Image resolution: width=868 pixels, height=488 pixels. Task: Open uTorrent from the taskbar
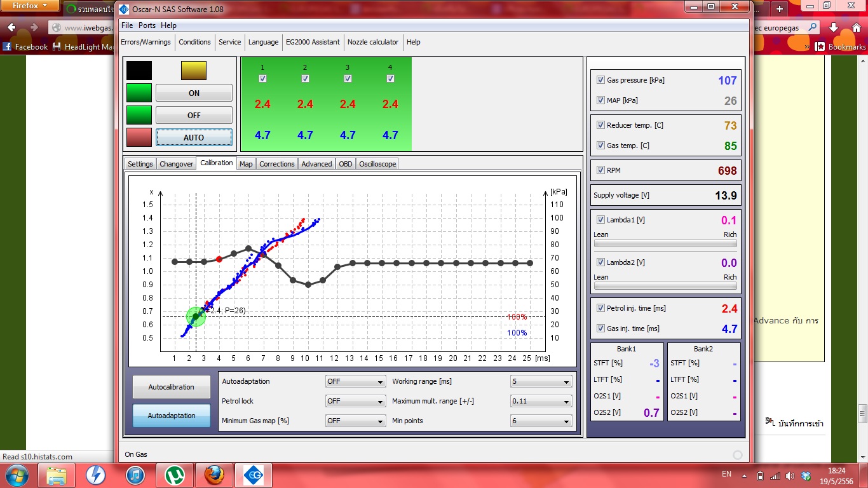(x=175, y=475)
